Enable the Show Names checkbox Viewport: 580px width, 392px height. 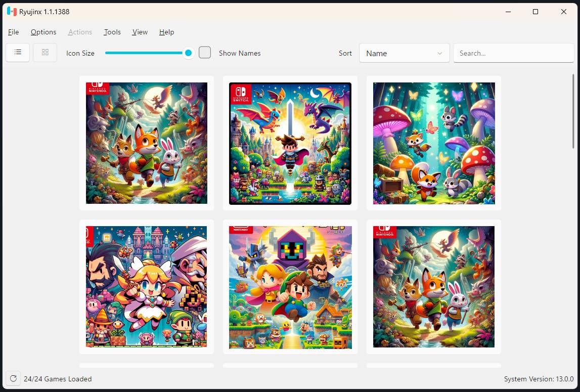coord(205,53)
